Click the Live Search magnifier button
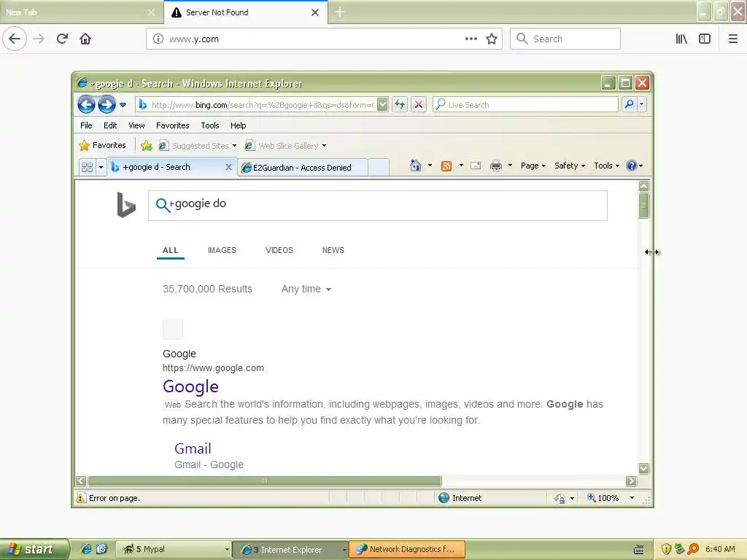The image size is (747, 560). [x=630, y=104]
